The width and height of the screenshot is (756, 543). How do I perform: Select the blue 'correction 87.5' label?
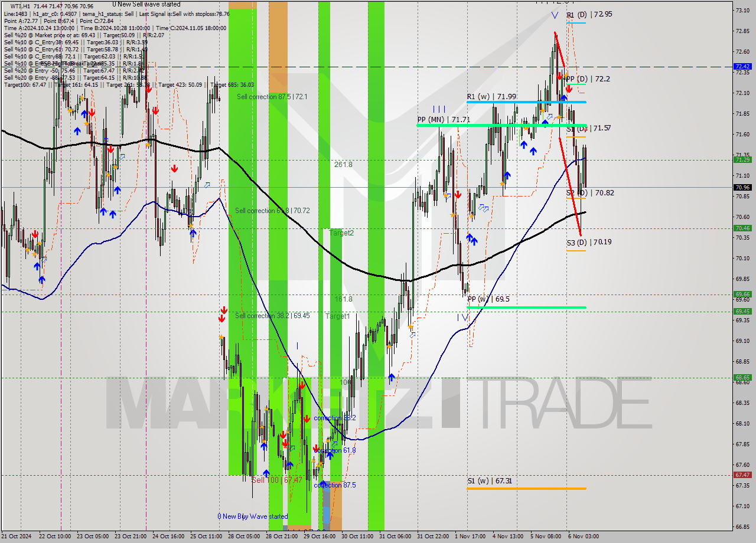335,485
